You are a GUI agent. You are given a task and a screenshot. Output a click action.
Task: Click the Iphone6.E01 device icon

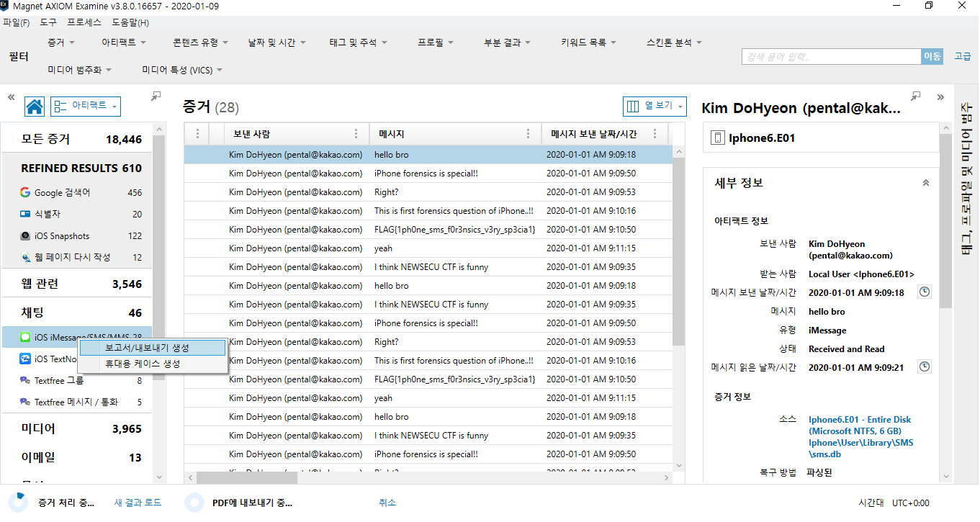coord(716,138)
